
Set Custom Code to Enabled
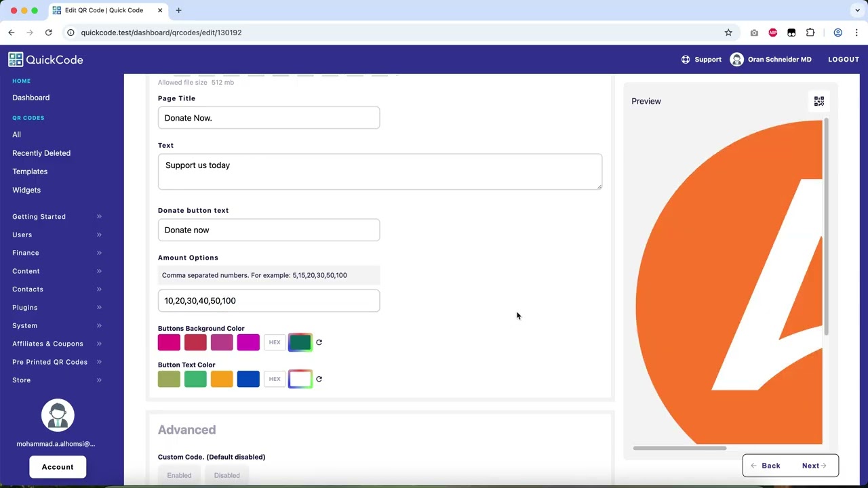[x=179, y=475]
